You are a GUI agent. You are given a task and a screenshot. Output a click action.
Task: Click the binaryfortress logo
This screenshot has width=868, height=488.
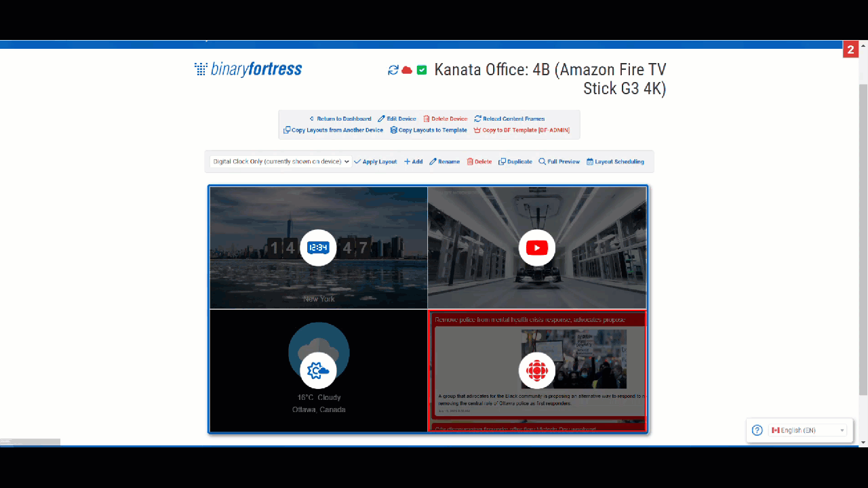click(x=248, y=69)
